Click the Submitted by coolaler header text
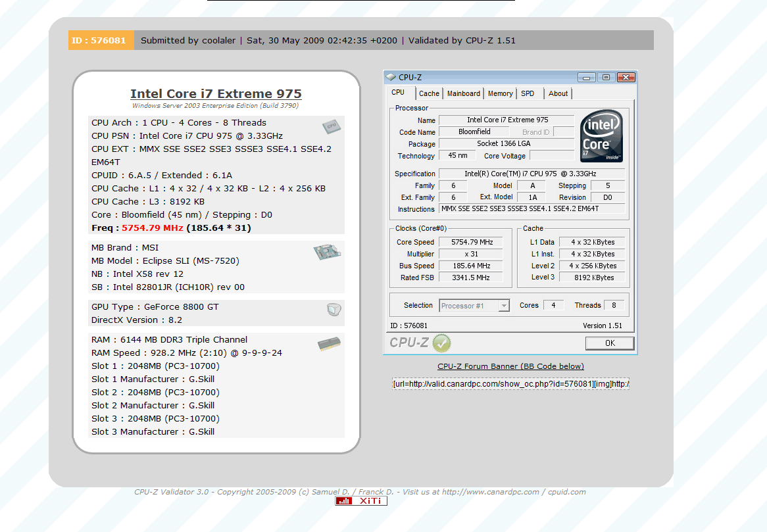This screenshot has width=767, height=532. click(x=188, y=41)
